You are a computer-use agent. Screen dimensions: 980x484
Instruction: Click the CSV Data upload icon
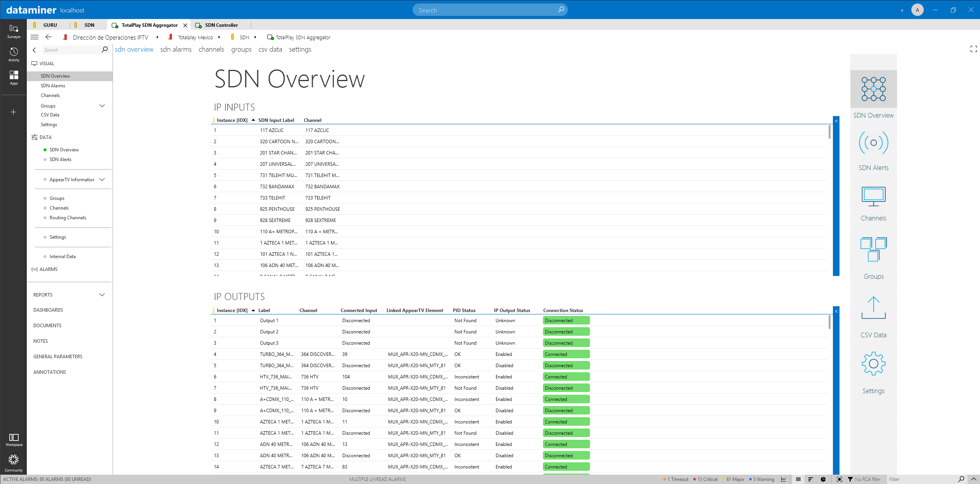tap(873, 308)
